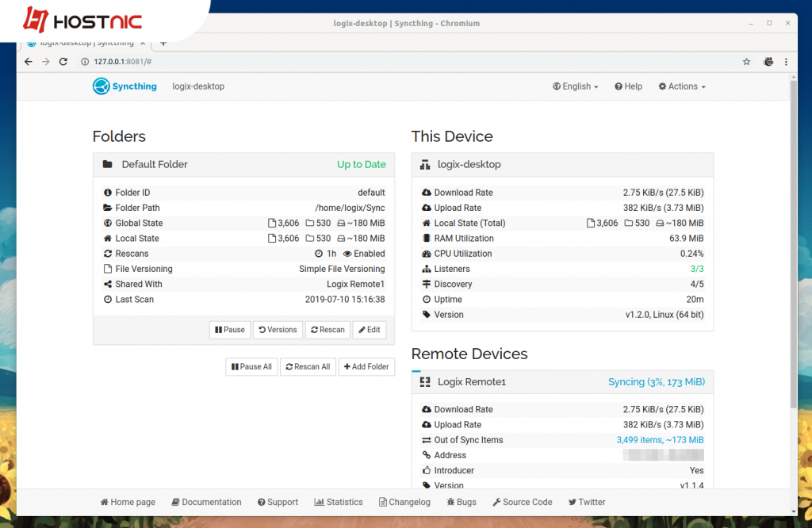Click last scan time 2019-07-10 15:16:38
Image resolution: width=812 pixels, height=528 pixels.
click(x=345, y=299)
